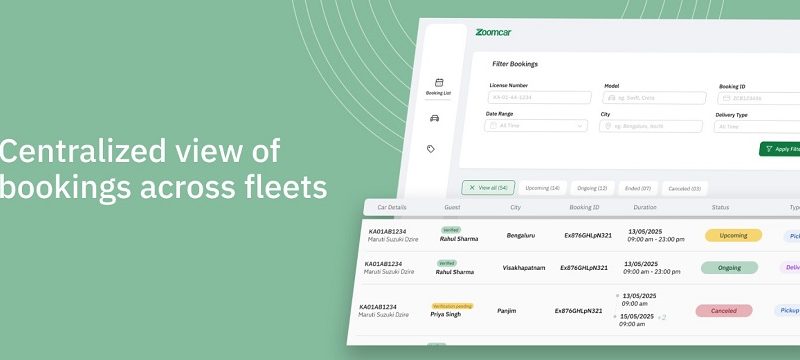Click the location pin icon in City field

tap(607, 125)
